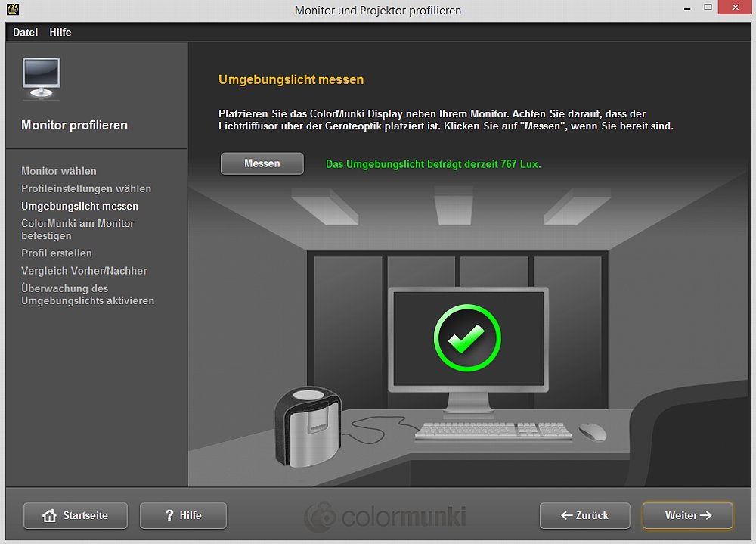Go to Startseite via bottom button

click(x=76, y=515)
